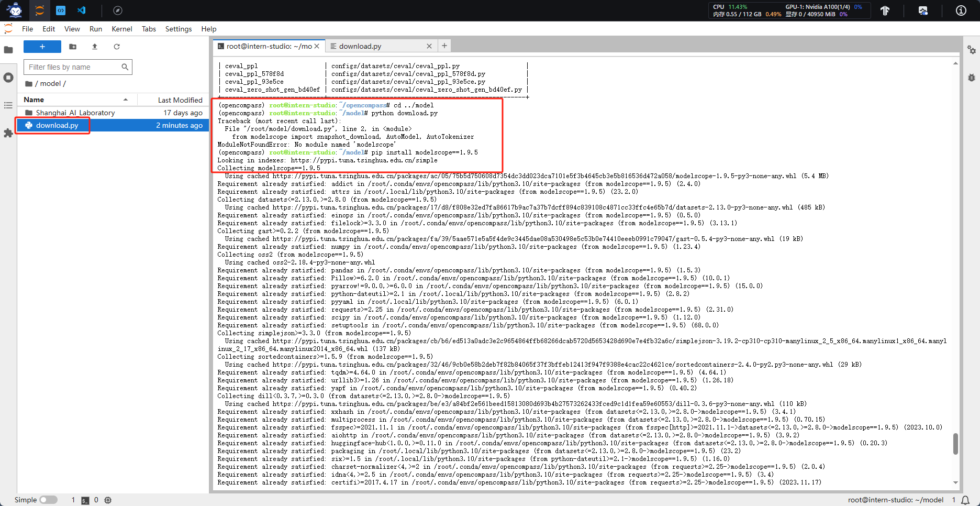This screenshot has width=980, height=506.
Task: Click the ModuleNotFoundError line in terminal
Action: (307, 145)
